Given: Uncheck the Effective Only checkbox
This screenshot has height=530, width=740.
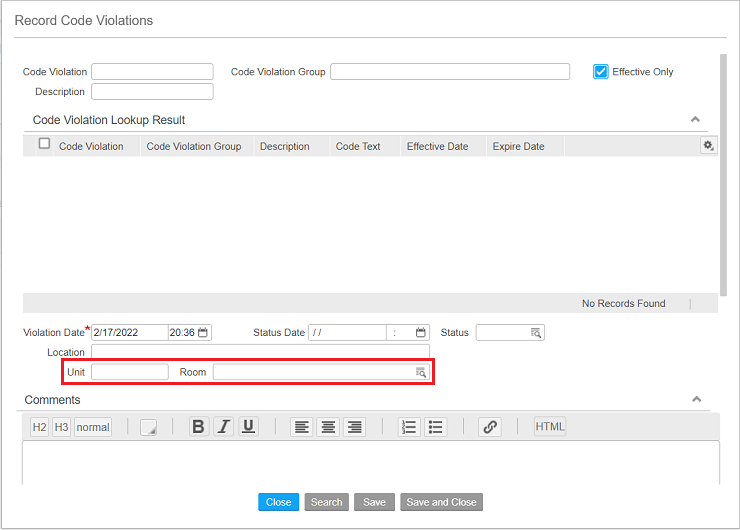Looking at the screenshot, I should click(x=601, y=72).
